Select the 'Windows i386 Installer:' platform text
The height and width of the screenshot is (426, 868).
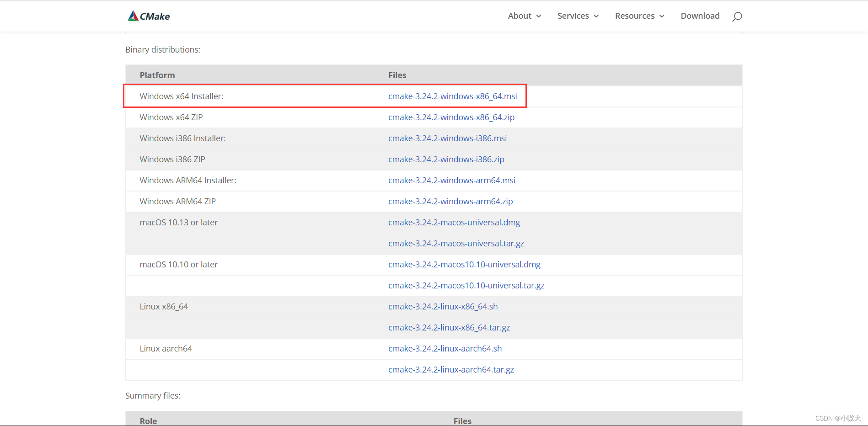tap(182, 138)
